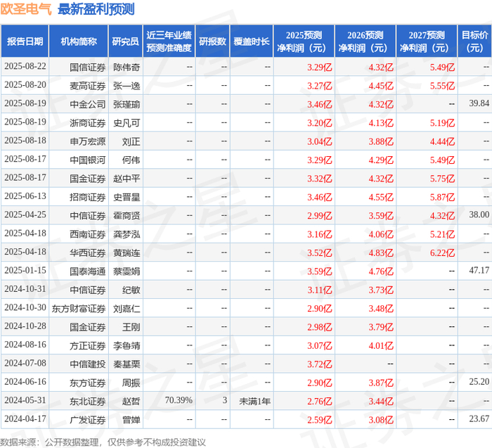Click 浙商证券 institution name
Screen dimensions: 492x448
pyautogui.click(x=88, y=123)
